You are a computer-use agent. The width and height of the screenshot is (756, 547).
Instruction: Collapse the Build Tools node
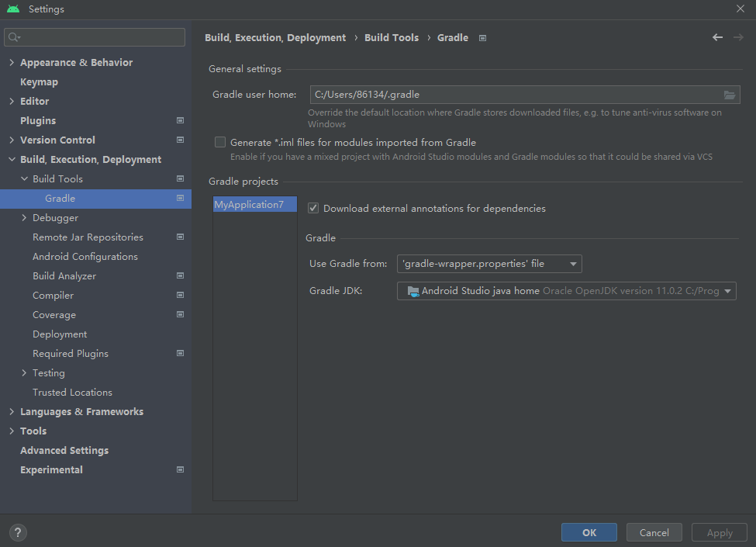pyautogui.click(x=24, y=179)
